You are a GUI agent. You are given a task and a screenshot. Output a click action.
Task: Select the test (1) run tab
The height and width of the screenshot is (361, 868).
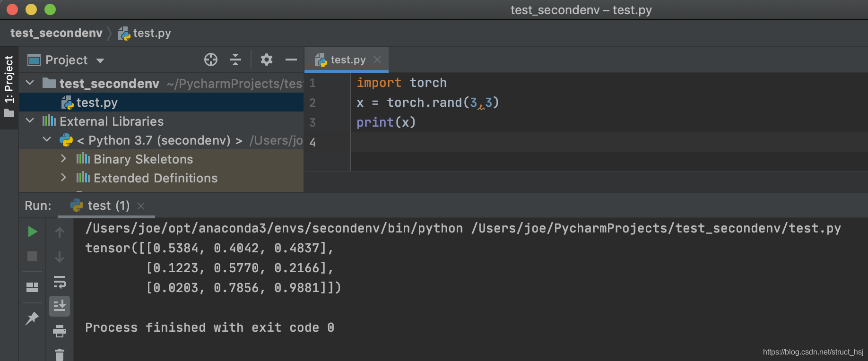pos(108,206)
